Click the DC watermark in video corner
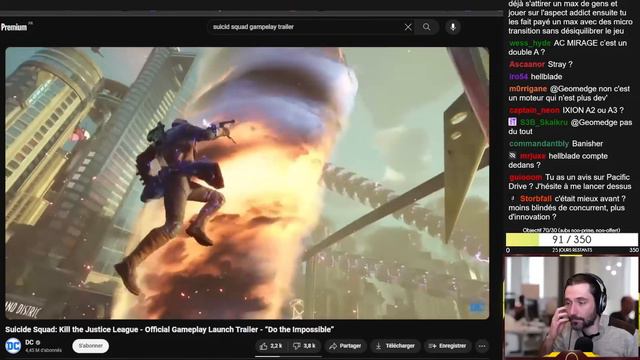This screenshot has width=640, height=360. (476, 307)
